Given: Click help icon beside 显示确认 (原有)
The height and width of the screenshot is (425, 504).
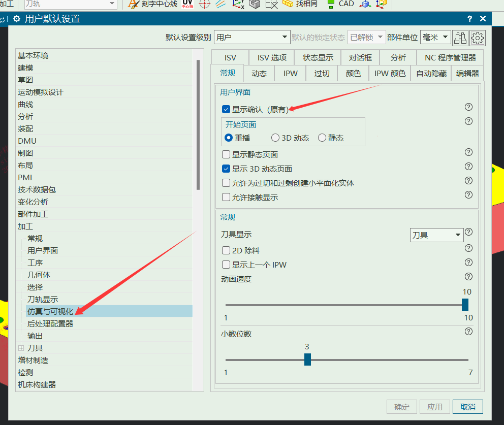Looking at the screenshot, I should 468,107.
